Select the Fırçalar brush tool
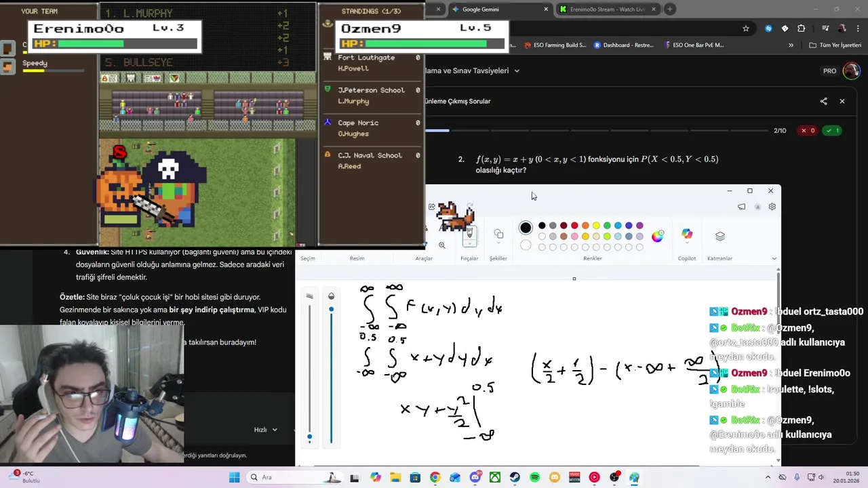The height and width of the screenshot is (488, 868). pos(469,235)
